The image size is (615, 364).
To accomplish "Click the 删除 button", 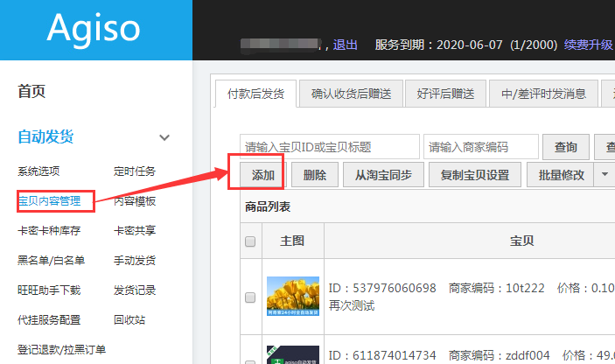I will pos(315,174).
